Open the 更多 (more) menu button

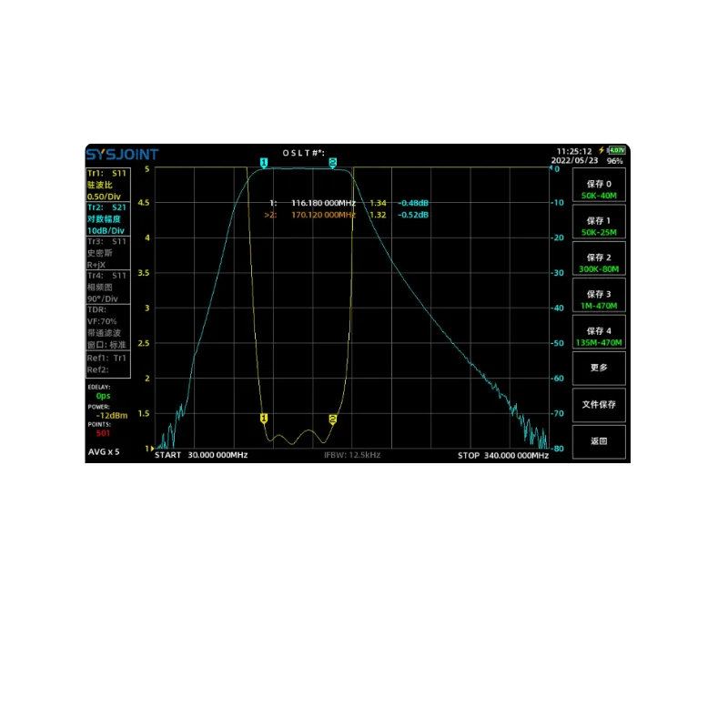pos(599,369)
